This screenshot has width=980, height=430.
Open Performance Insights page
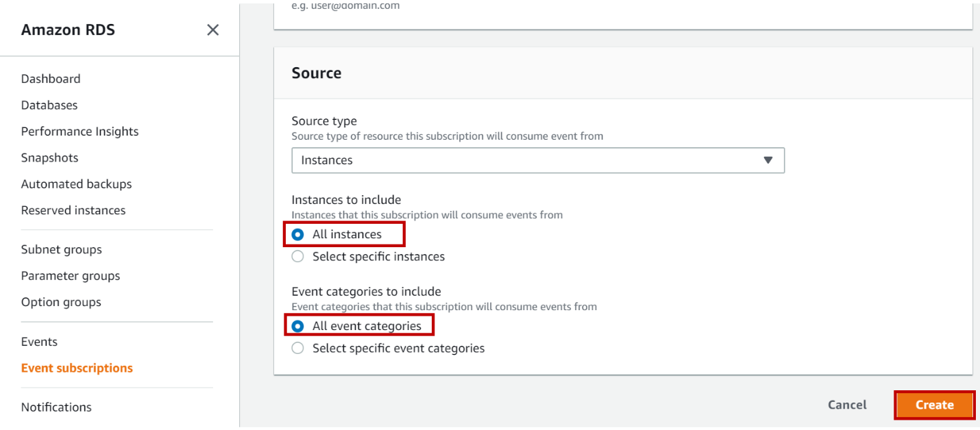tap(79, 131)
